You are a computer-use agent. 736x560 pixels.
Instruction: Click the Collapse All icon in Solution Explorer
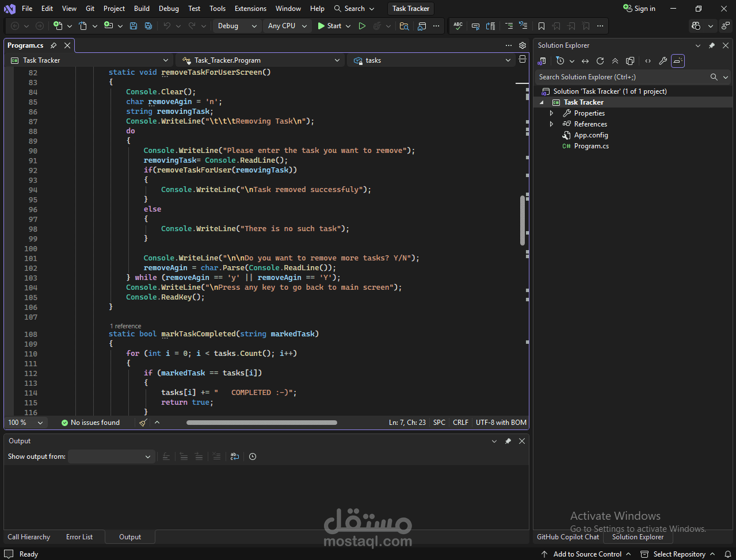[615, 61]
